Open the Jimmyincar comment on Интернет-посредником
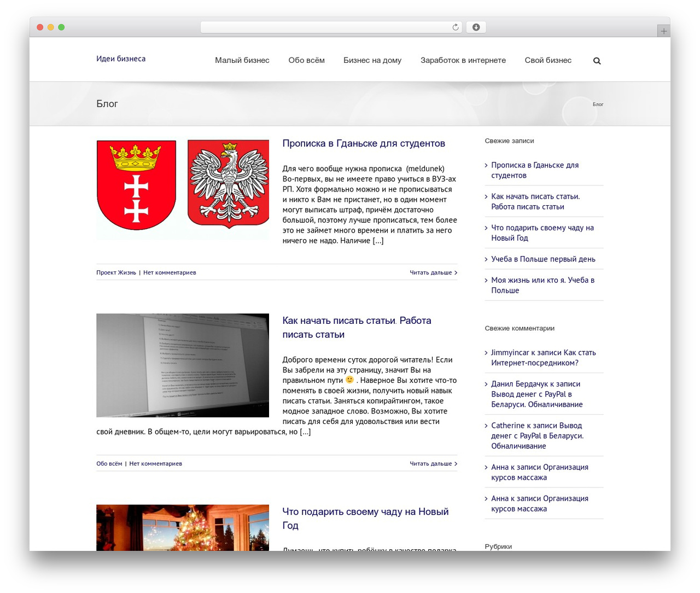Image resolution: width=700 pixels, height=593 pixels. [543, 358]
